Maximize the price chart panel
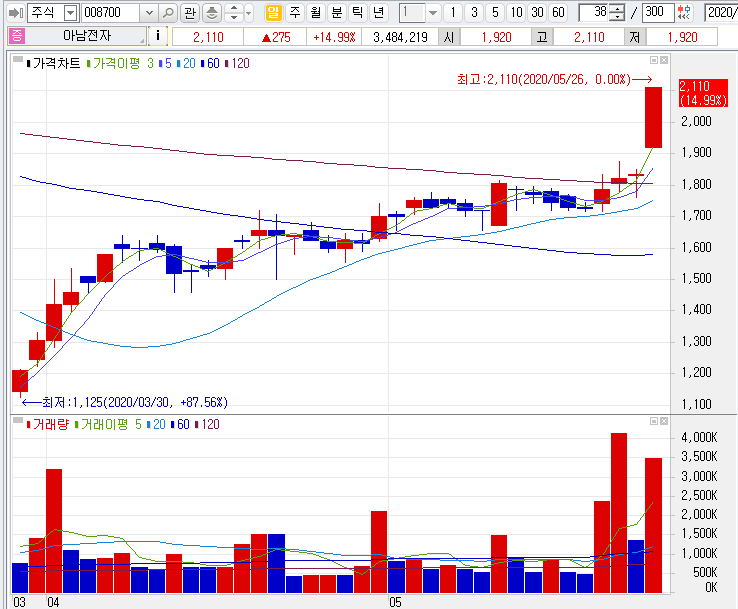Image resolution: width=738 pixels, height=609 pixels. point(654,60)
